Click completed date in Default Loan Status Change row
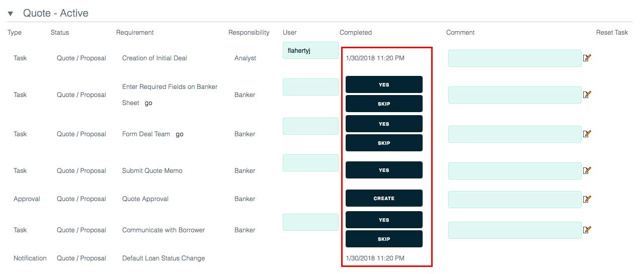This screenshot has width=644, height=274. click(375, 258)
